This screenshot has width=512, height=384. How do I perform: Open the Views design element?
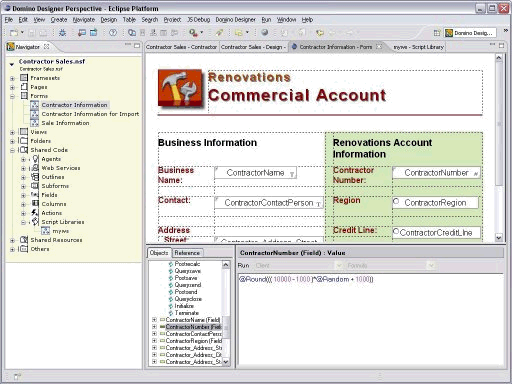tap(39, 132)
